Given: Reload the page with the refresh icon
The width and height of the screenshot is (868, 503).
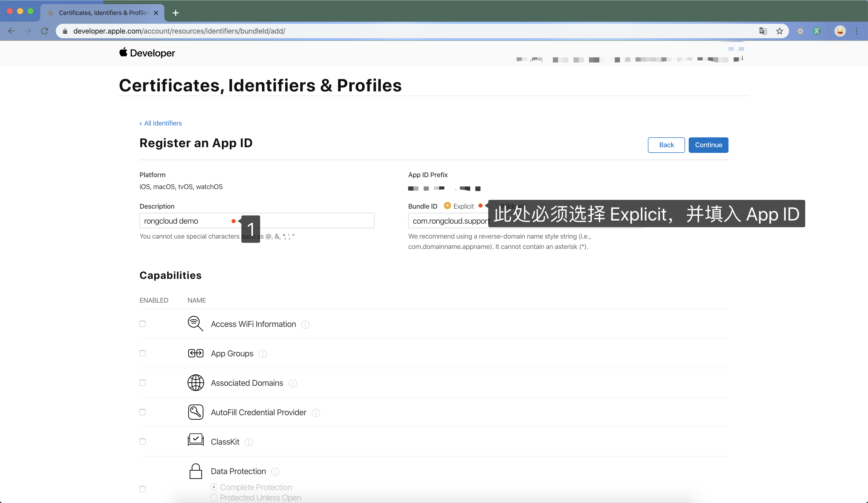Looking at the screenshot, I should (x=44, y=31).
